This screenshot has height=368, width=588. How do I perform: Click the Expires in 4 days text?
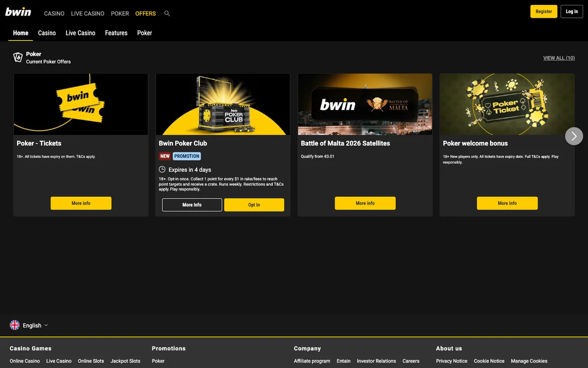(190, 170)
